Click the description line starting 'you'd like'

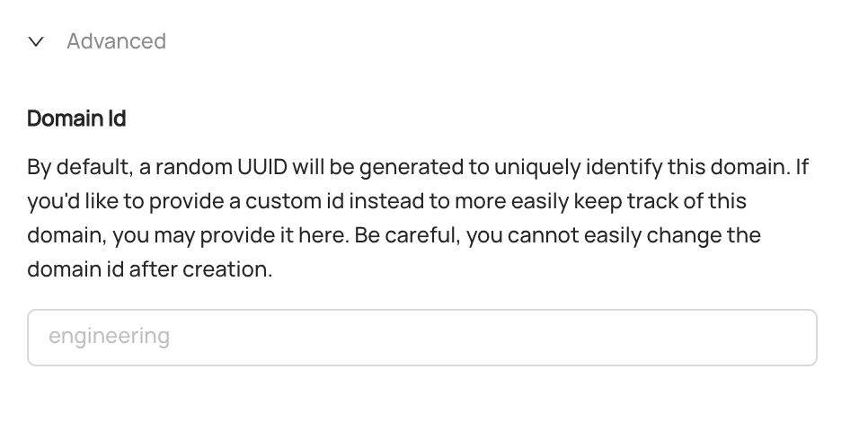point(387,201)
